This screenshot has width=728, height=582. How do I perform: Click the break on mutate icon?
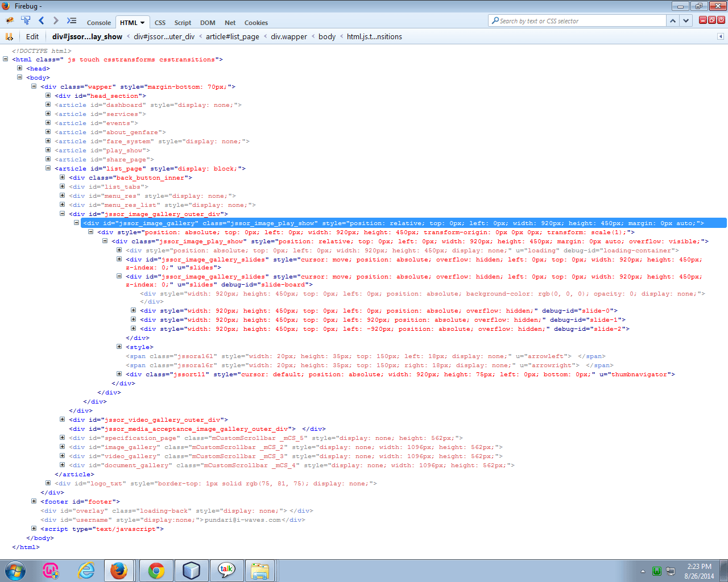point(9,36)
